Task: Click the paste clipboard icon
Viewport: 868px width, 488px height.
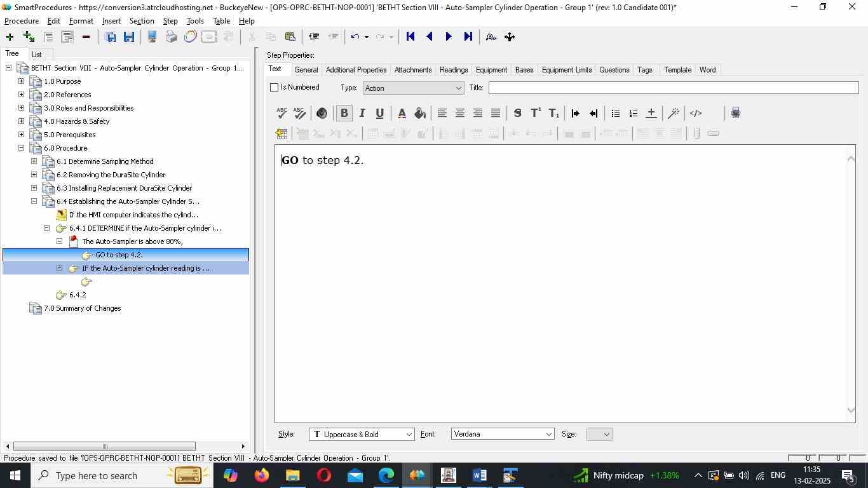Action: [290, 37]
